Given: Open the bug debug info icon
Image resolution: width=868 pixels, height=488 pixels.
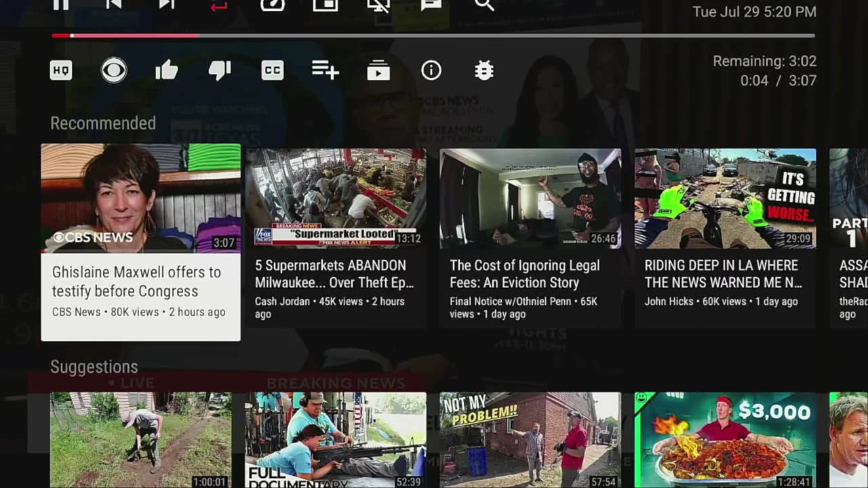Looking at the screenshot, I should click(484, 70).
